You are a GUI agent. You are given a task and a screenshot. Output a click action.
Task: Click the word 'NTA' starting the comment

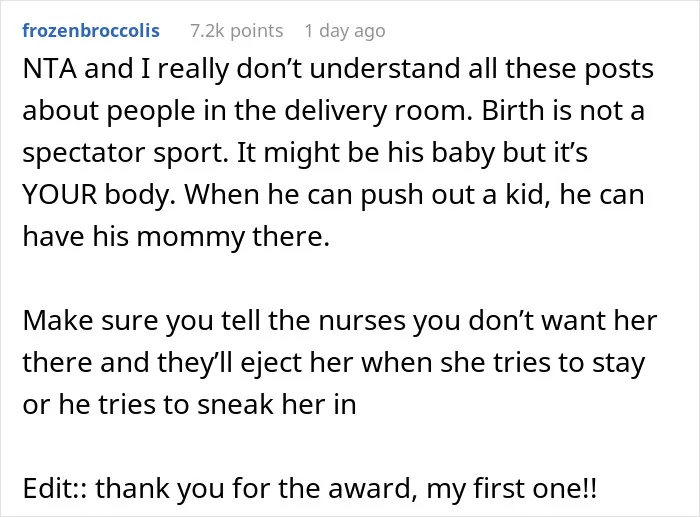(x=49, y=69)
